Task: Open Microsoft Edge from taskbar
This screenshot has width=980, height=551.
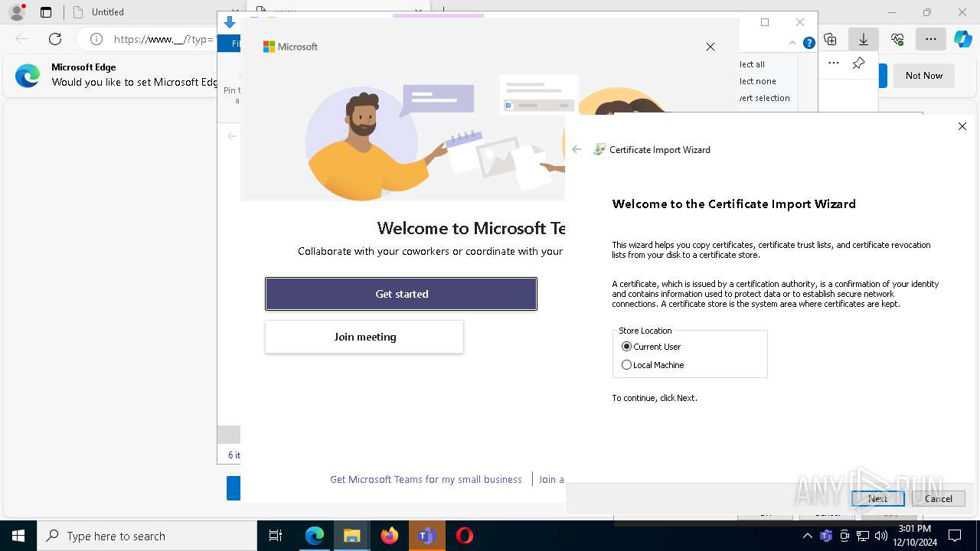Action: (315, 536)
